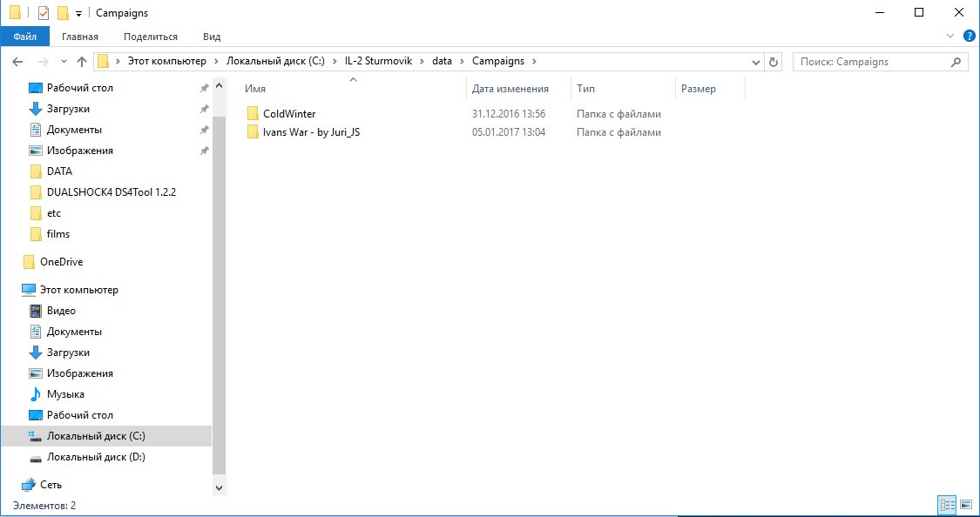
Task: Open pinned Рабочий стол in quick access
Action: coord(80,88)
